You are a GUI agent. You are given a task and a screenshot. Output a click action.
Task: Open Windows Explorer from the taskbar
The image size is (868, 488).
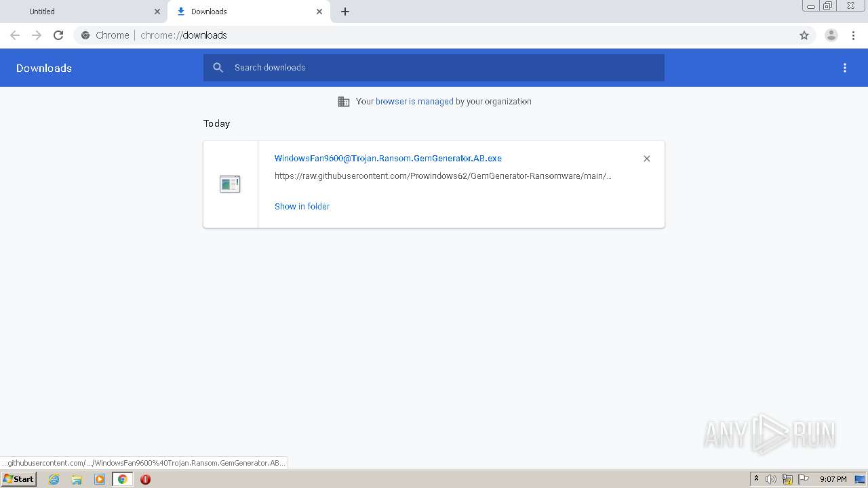[77, 479]
